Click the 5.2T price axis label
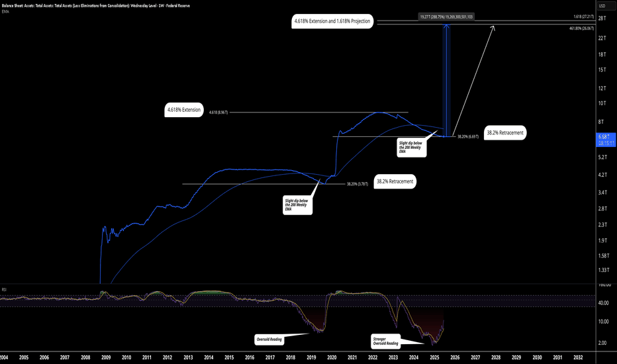 click(x=602, y=157)
